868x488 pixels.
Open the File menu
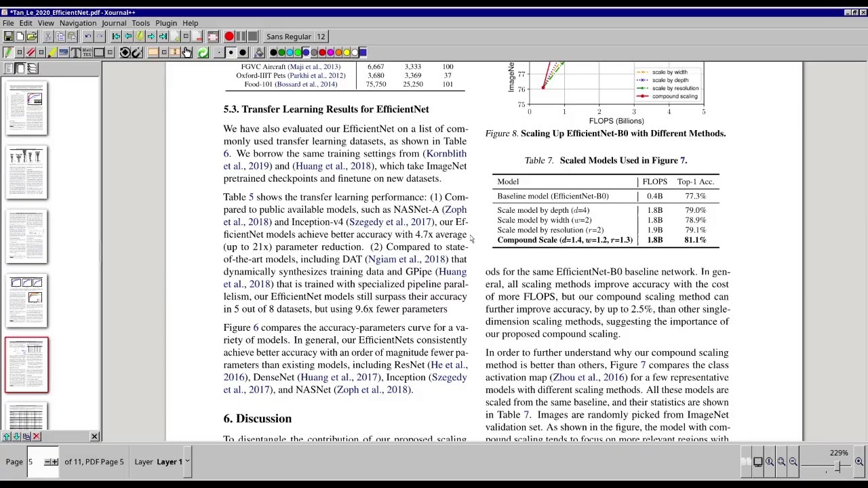point(8,23)
